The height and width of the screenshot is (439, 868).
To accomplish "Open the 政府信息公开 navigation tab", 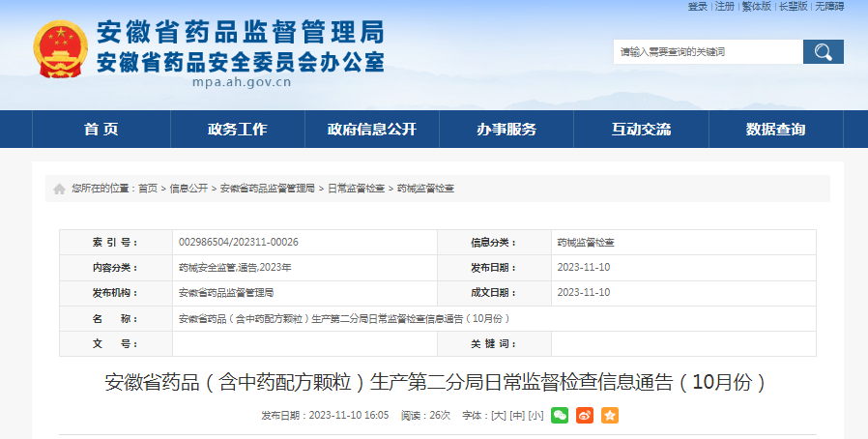I will 372,129.
